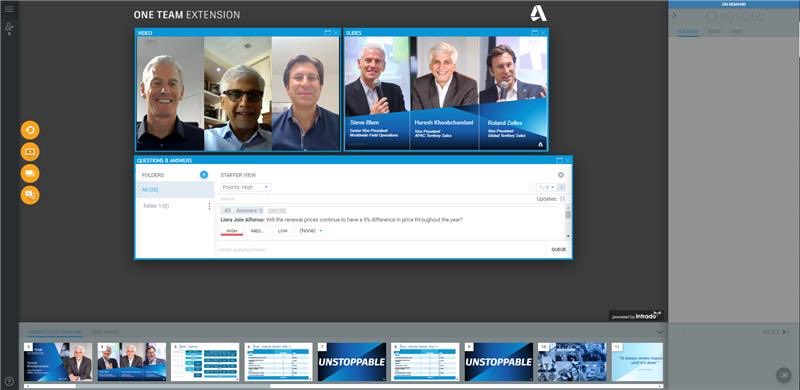This screenshot has height=390, width=800.
Task: Select slide 6 table thumbnail
Action: [x=279, y=362]
